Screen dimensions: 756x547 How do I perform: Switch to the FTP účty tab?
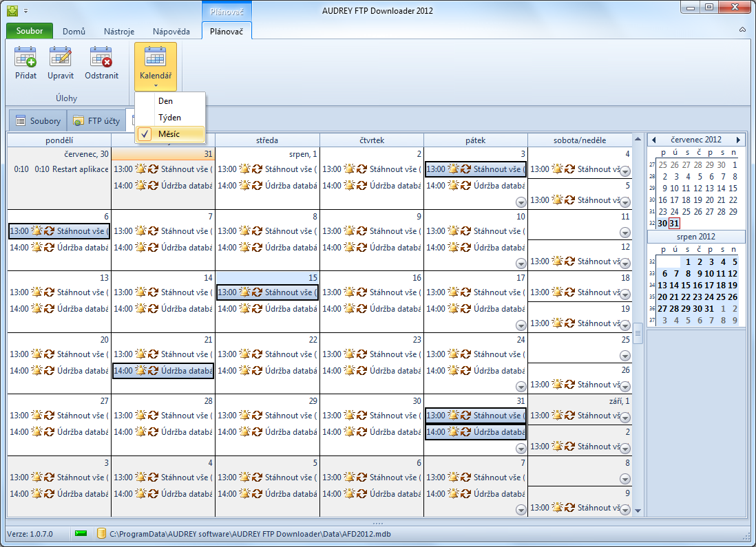pos(96,121)
